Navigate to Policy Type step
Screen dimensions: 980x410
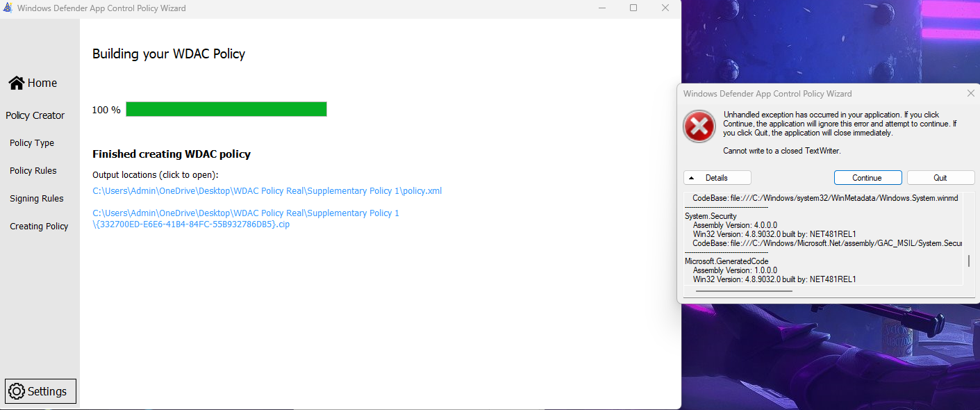click(x=31, y=142)
